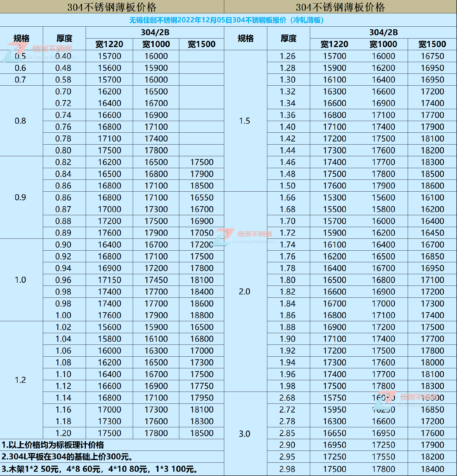Select 宽1220 price 17600 in 1.50 row
Screen dimensions: 457x476
tap(335, 186)
